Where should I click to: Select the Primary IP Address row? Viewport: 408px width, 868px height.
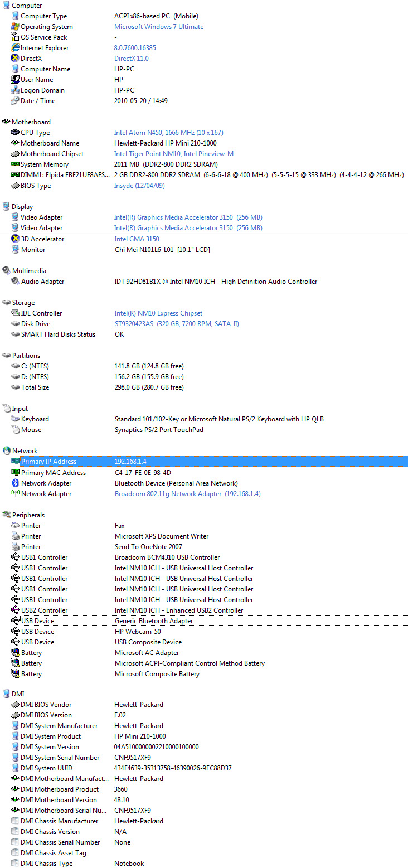(x=204, y=462)
